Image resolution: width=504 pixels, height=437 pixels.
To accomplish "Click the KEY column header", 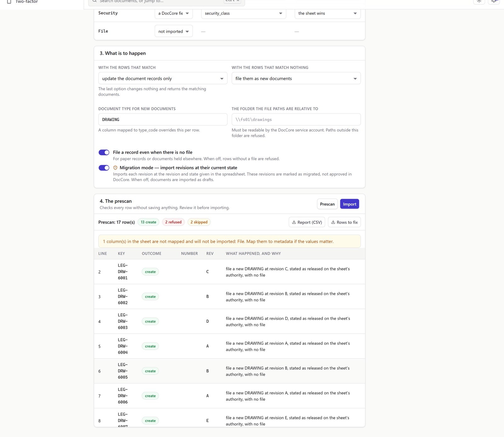I will point(121,253).
